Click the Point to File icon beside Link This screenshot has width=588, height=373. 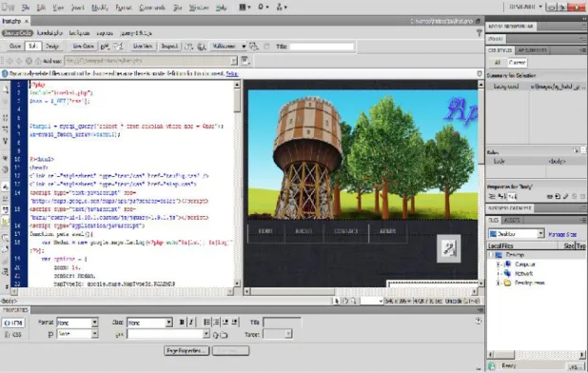tap(216, 335)
